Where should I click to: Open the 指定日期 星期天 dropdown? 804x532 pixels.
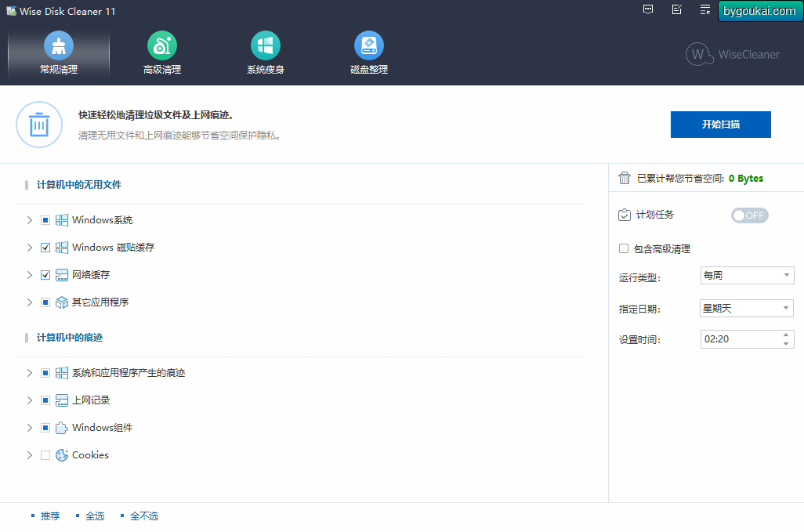pyautogui.click(x=747, y=308)
